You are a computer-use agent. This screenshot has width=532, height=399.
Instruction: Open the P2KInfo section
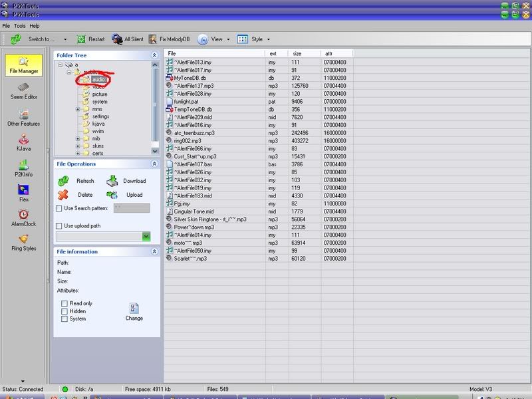24,168
